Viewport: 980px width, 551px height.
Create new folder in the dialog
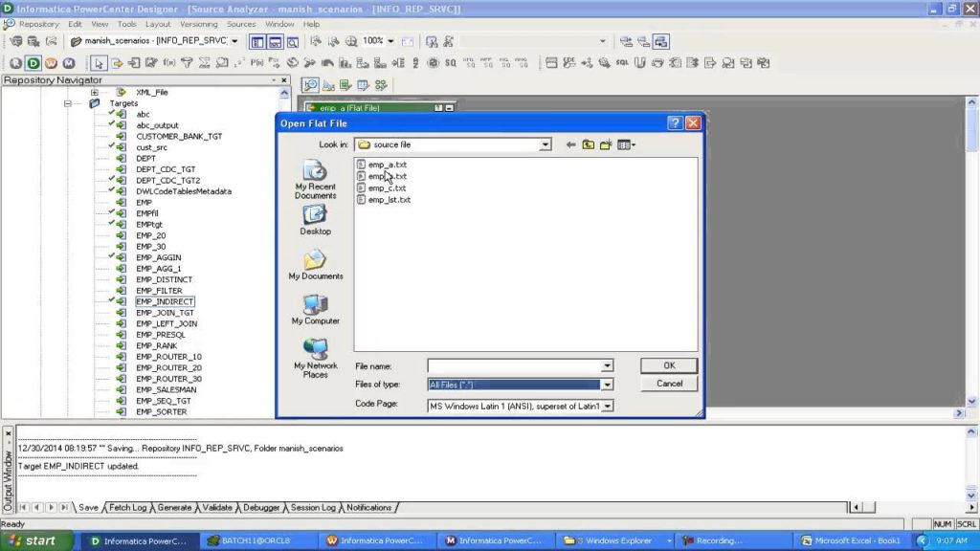click(x=606, y=145)
